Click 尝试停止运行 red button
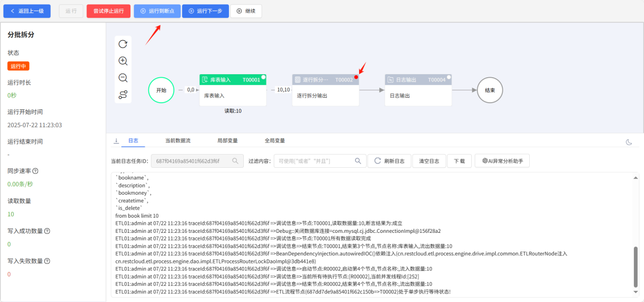The height and width of the screenshot is (302, 644). point(108,11)
